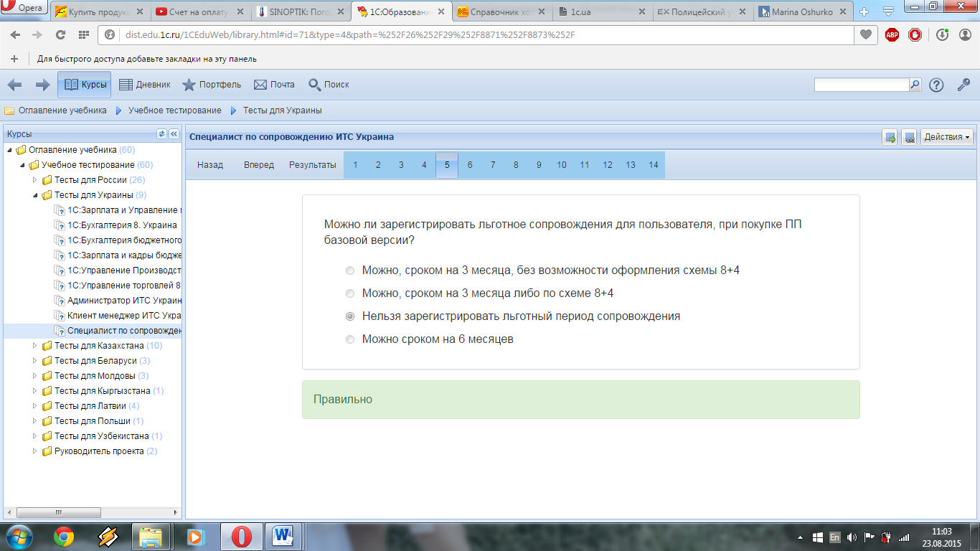Image resolution: width=980 pixels, height=551 pixels.
Task: Select 'Можно сроком на 6 месяцев' answer
Action: coord(350,339)
